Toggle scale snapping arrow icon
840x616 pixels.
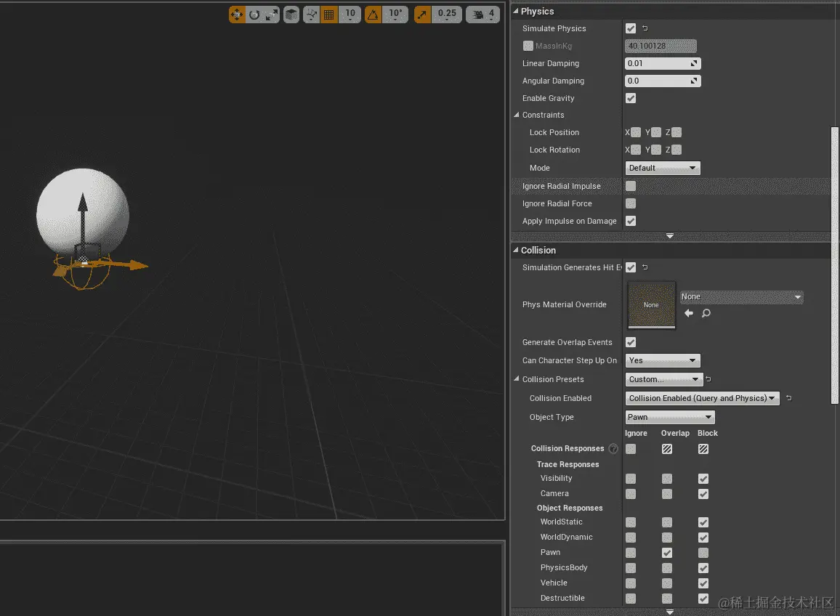click(422, 15)
